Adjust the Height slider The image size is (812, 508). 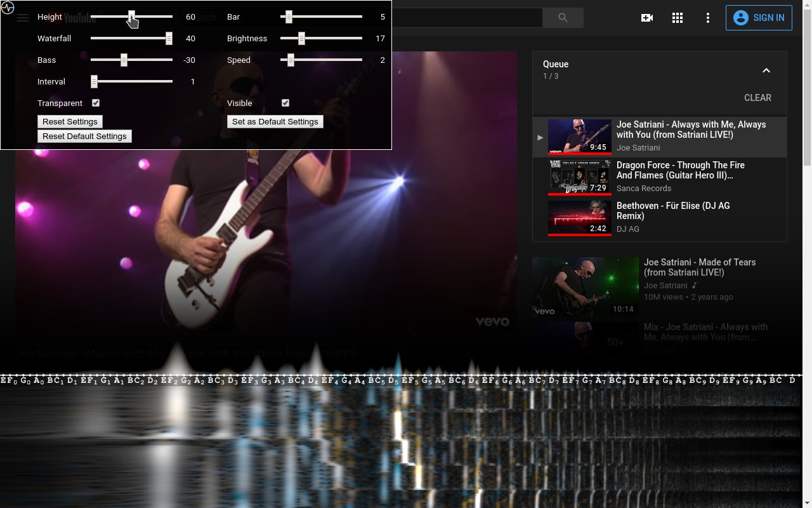pos(131,17)
